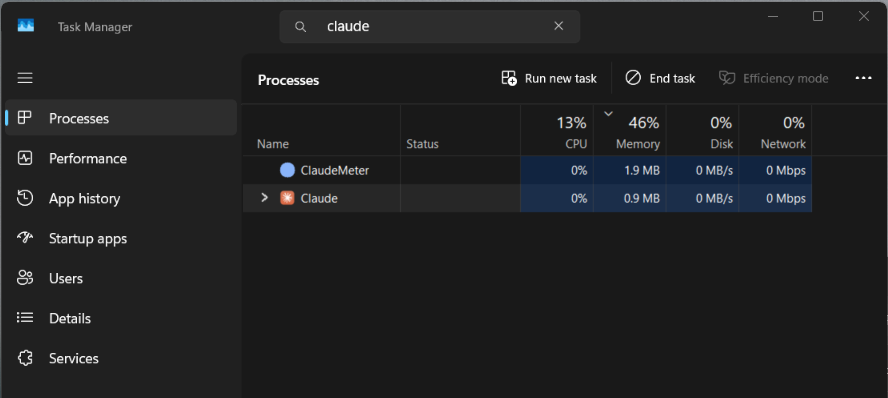Click Claude memory value 0.9 MB
Screen dimensions: 888x398
641,199
